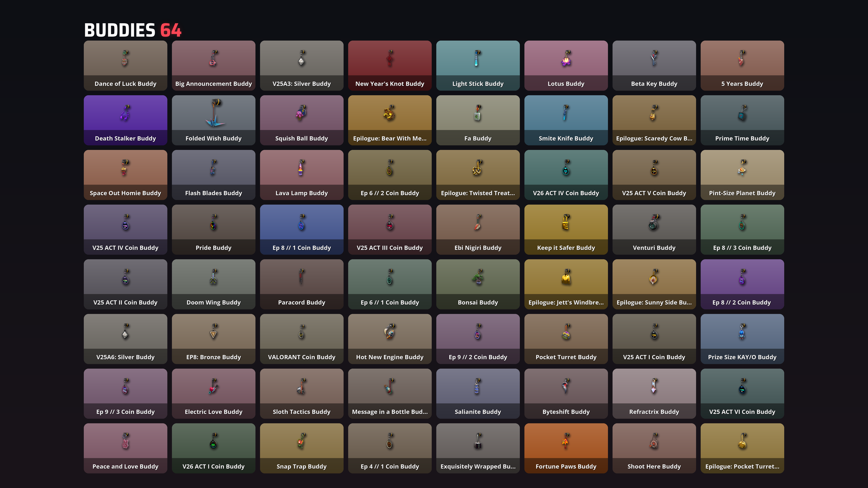Select the Snap Trap Buddy icon
The height and width of the screenshot is (488, 868).
pyautogui.click(x=302, y=441)
